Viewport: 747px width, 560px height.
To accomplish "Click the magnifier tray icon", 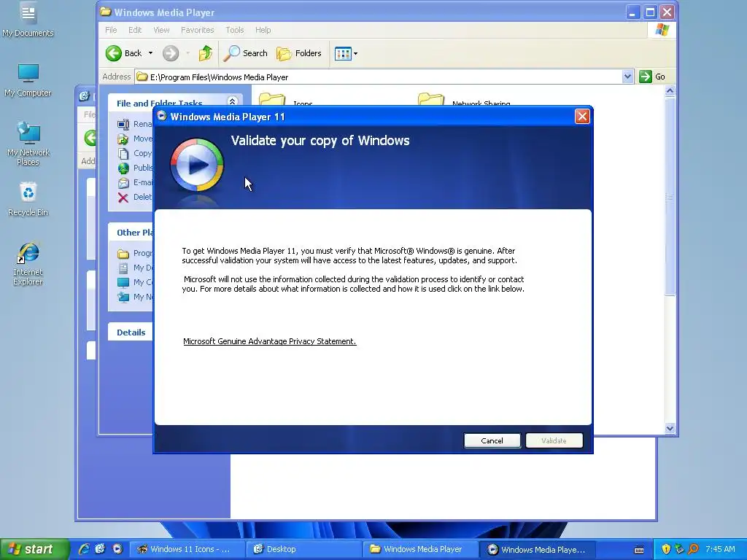I will click(693, 549).
